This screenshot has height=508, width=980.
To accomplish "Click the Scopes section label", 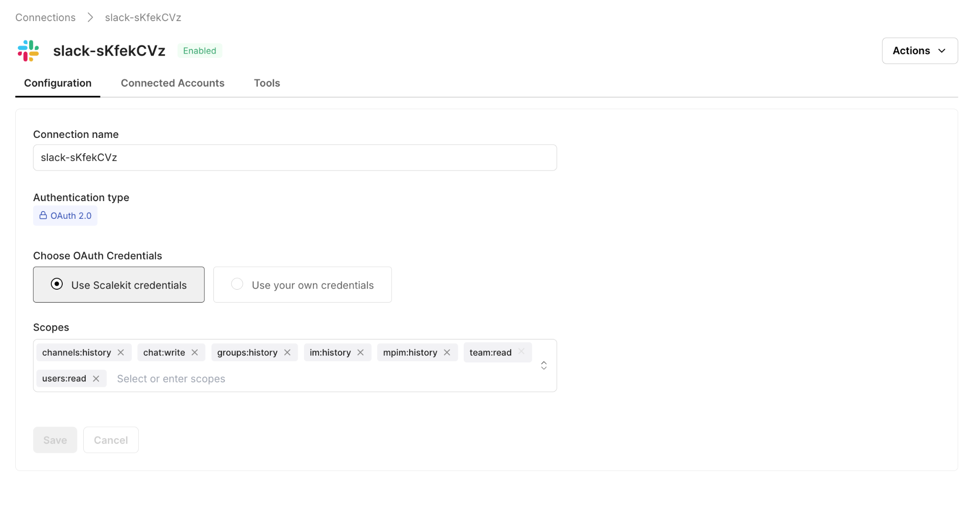I will tap(51, 327).
